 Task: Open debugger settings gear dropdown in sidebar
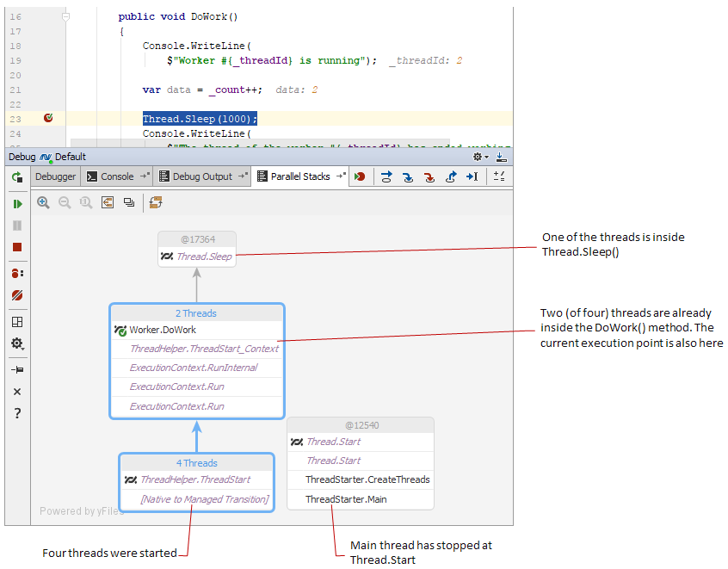17,343
